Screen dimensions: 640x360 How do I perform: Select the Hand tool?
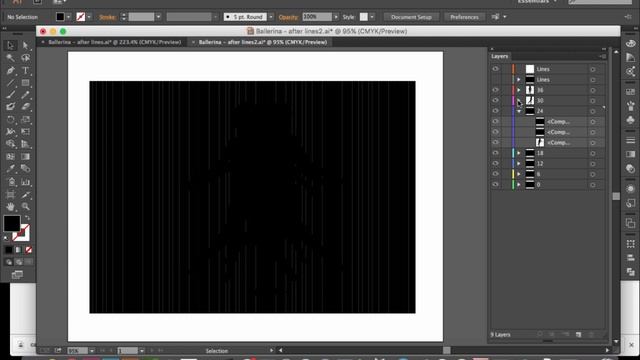point(11,207)
